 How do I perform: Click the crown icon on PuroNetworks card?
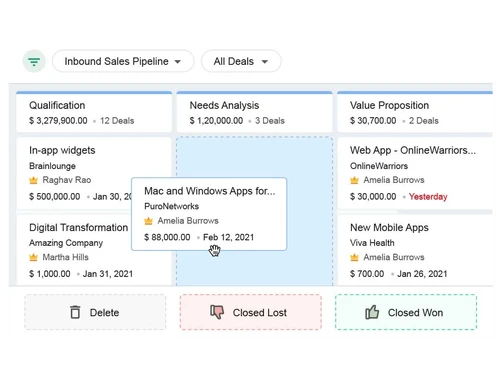coord(148,221)
